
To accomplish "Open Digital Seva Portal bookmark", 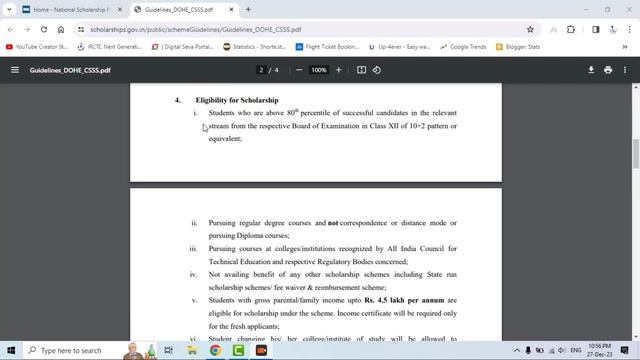I will pos(182,47).
